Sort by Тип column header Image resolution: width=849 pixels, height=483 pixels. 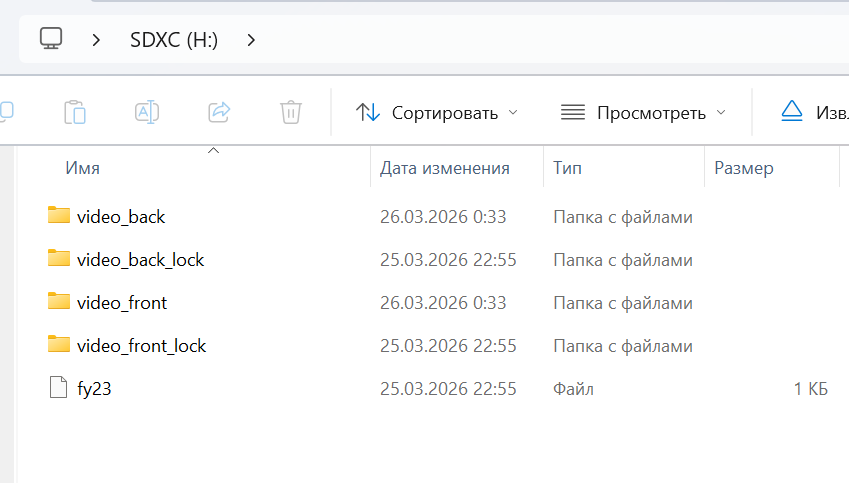click(x=568, y=168)
